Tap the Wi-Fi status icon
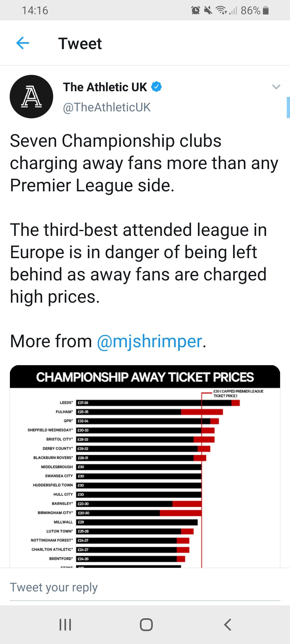Screen dimensions: 290x644 pyautogui.click(x=221, y=10)
